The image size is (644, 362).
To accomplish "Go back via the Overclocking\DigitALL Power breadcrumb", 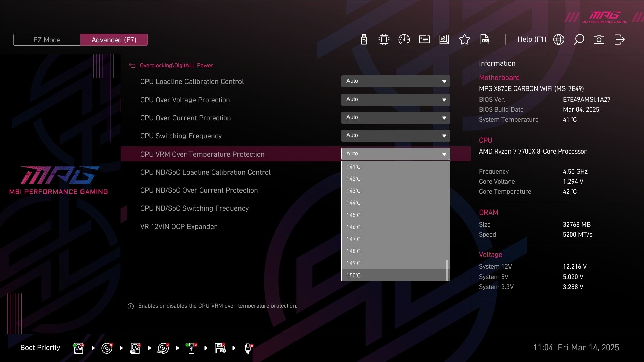I will click(176, 65).
